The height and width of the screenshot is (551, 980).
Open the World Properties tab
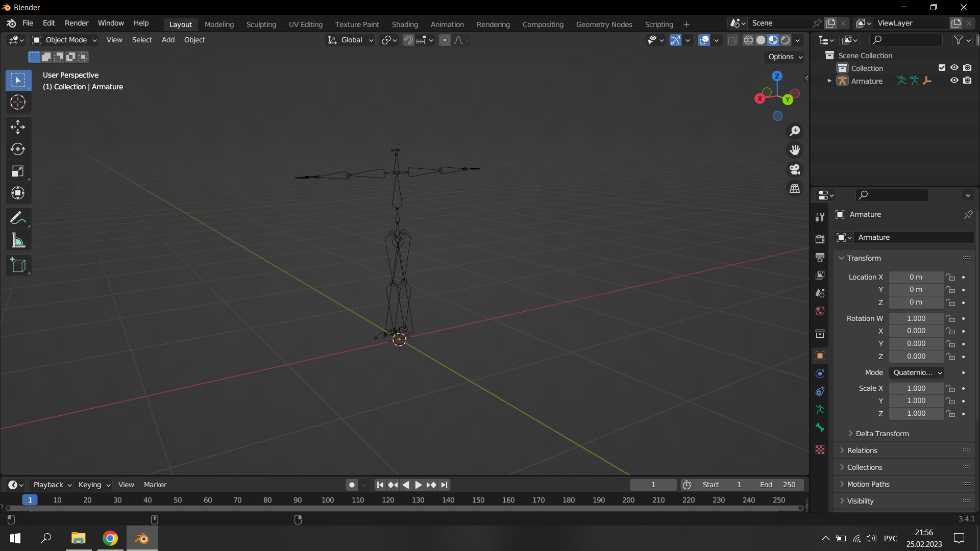820,311
